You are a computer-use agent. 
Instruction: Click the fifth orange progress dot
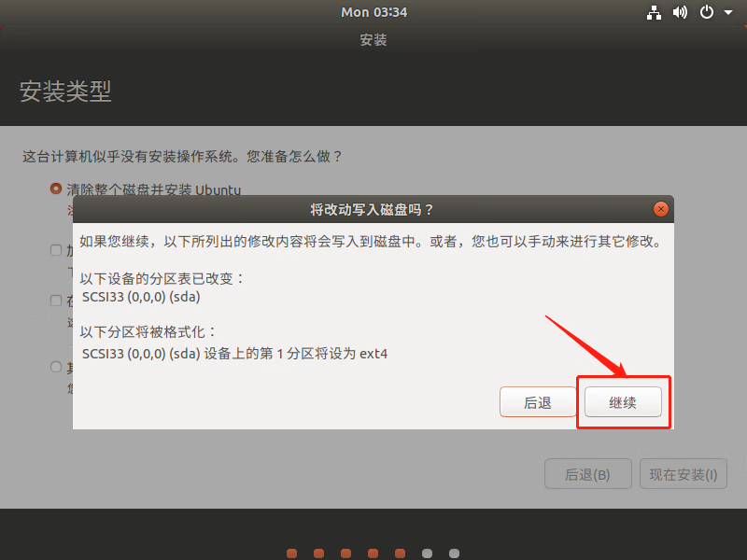point(401,553)
